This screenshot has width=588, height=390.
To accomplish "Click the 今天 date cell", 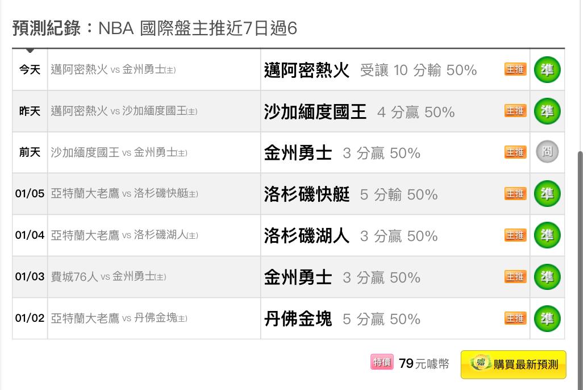I will point(30,70).
